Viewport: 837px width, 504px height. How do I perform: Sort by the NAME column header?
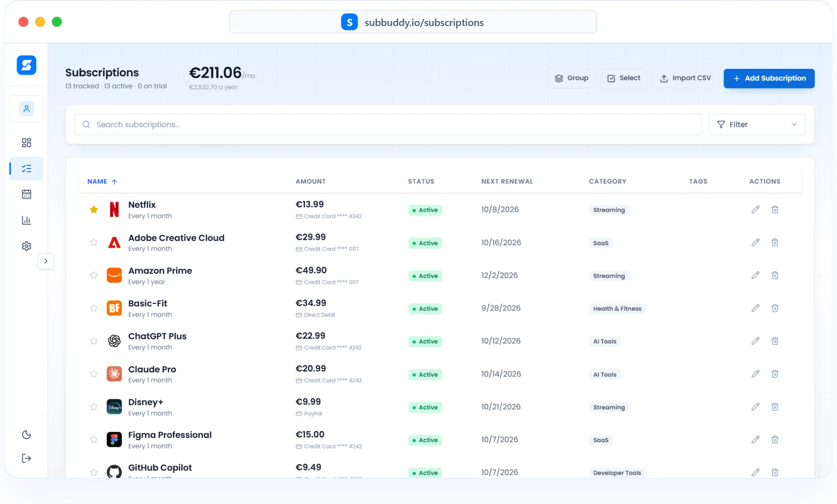pos(102,181)
